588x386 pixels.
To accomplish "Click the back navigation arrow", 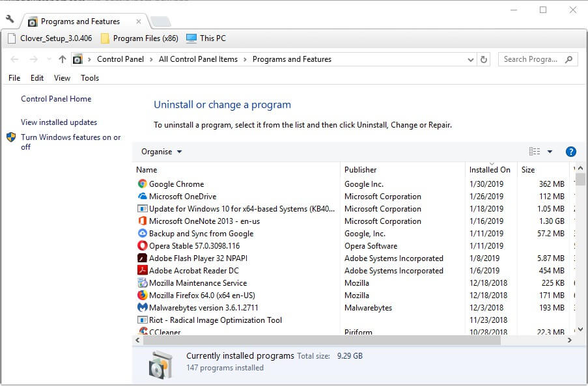I will 14,59.
